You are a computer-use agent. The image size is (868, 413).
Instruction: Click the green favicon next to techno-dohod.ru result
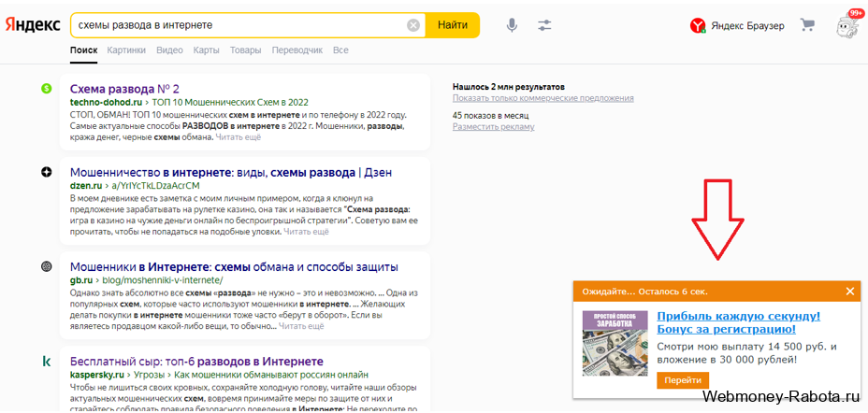tap(47, 89)
